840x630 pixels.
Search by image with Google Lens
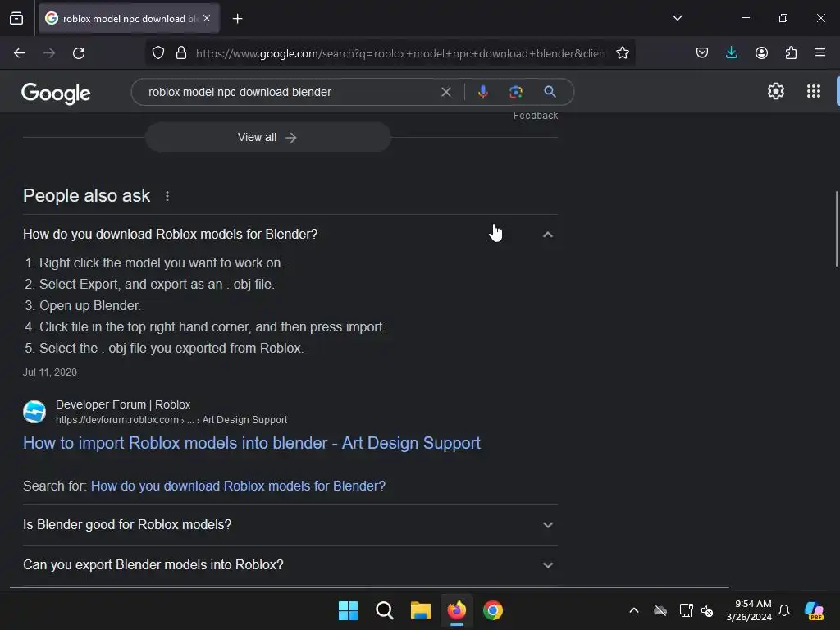point(515,92)
